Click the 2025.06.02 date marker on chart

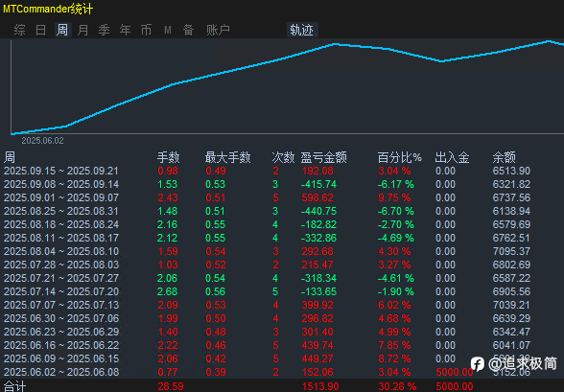[42, 141]
